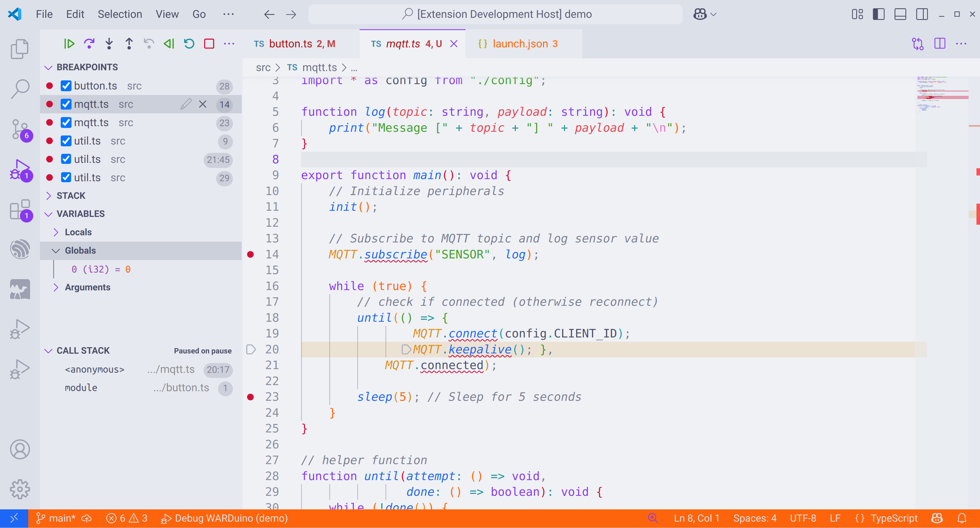Click the debug Step Over button

tap(89, 44)
